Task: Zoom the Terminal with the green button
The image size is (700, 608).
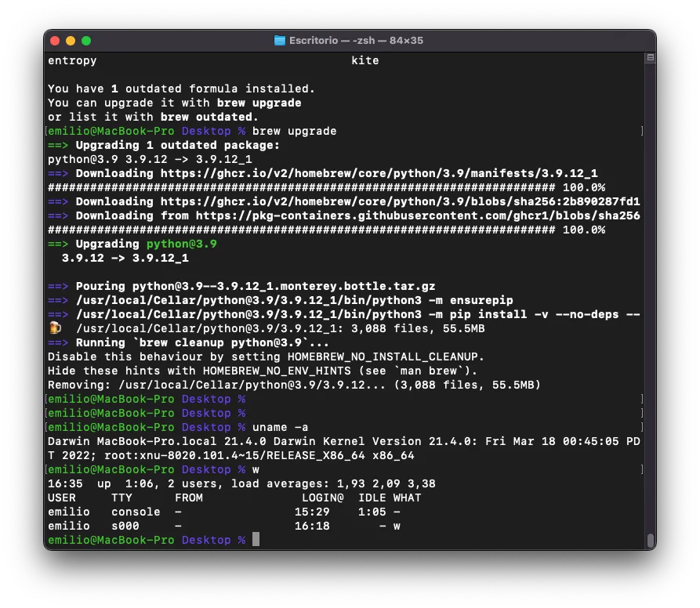Action: tap(86, 41)
